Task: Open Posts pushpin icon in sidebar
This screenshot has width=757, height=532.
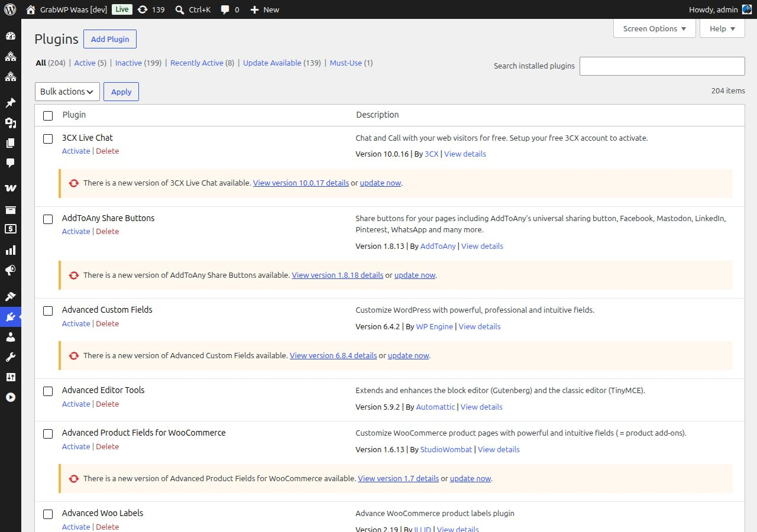Action: click(11, 103)
